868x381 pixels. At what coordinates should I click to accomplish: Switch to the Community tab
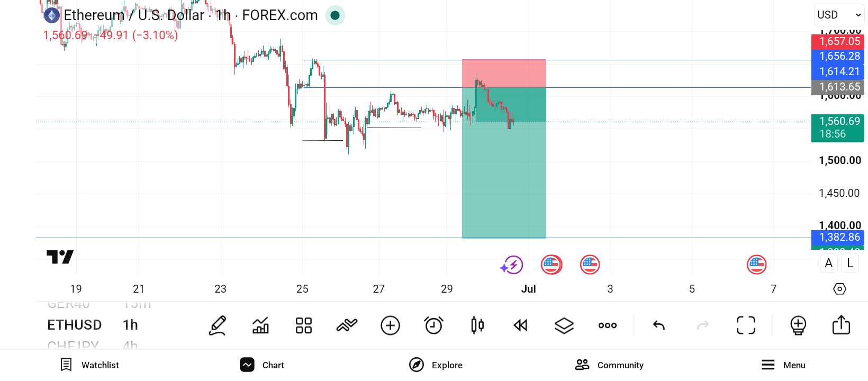[609, 365]
